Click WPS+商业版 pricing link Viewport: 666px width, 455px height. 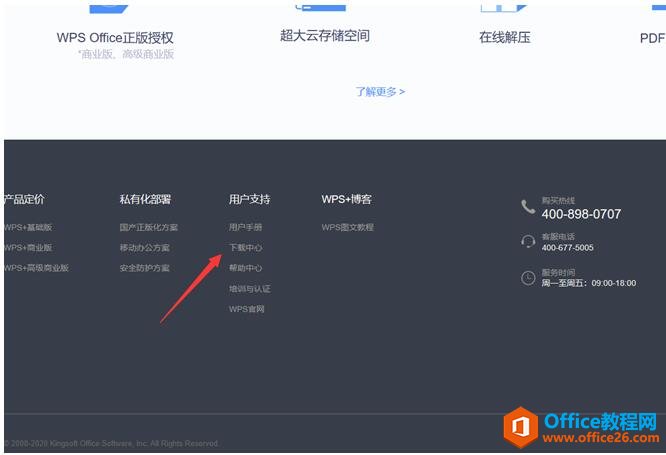pyautogui.click(x=28, y=248)
